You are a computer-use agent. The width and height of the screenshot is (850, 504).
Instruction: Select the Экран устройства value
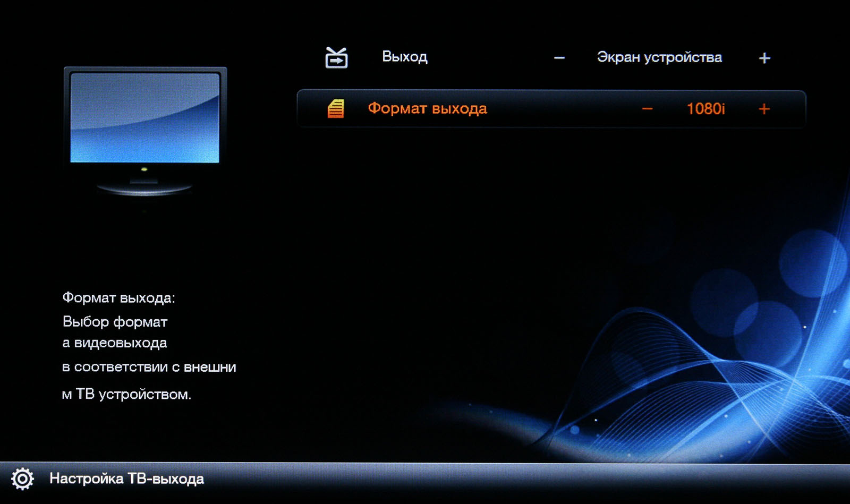[659, 57]
